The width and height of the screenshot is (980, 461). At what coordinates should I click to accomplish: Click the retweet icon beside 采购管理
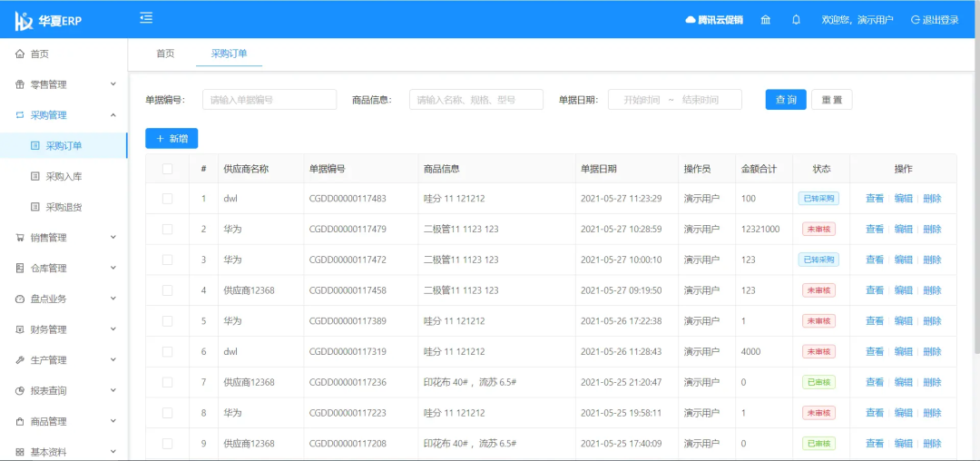pyautogui.click(x=19, y=115)
